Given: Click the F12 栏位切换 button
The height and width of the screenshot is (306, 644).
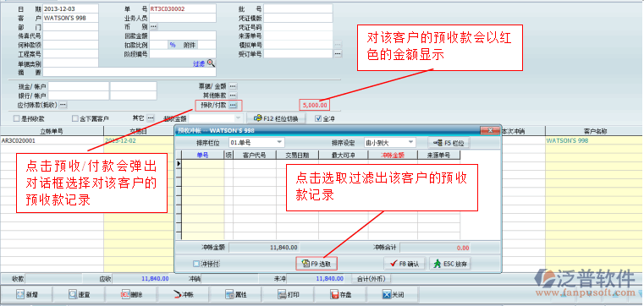Looking at the screenshot, I should coord(276,118).
